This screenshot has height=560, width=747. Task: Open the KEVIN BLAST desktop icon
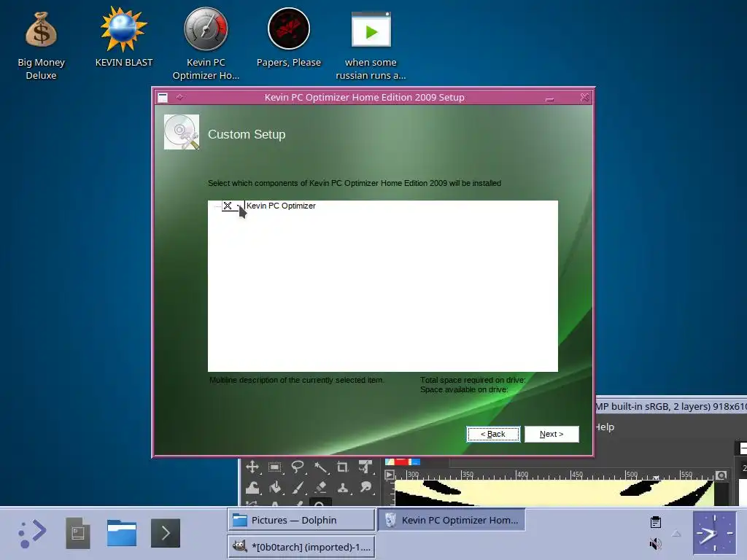point(124,37)
